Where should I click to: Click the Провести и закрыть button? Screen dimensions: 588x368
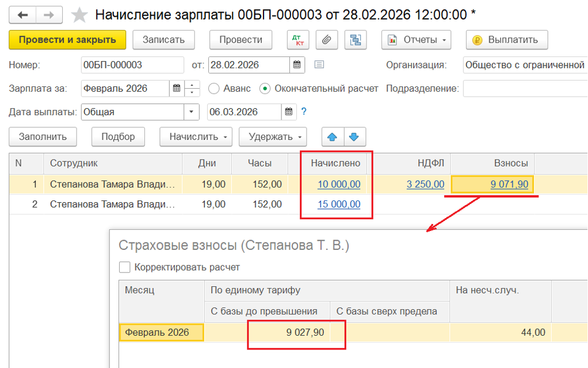[67, 40]
